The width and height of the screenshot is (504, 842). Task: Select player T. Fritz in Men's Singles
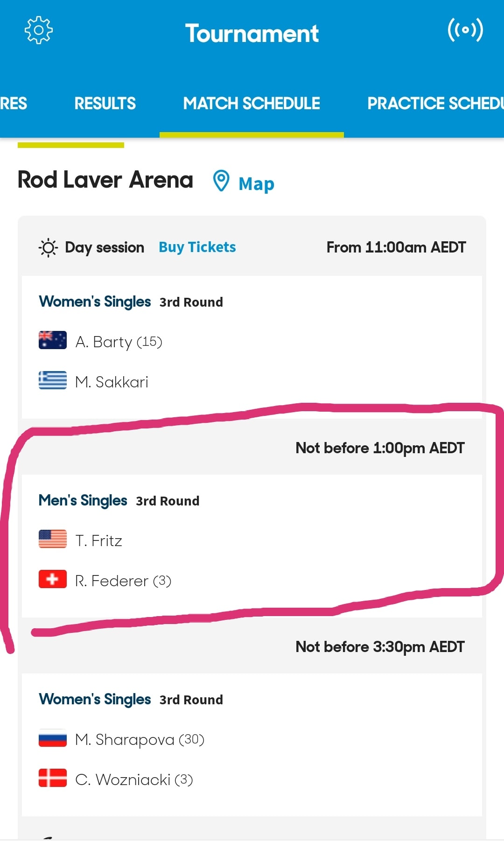(98, 540)
